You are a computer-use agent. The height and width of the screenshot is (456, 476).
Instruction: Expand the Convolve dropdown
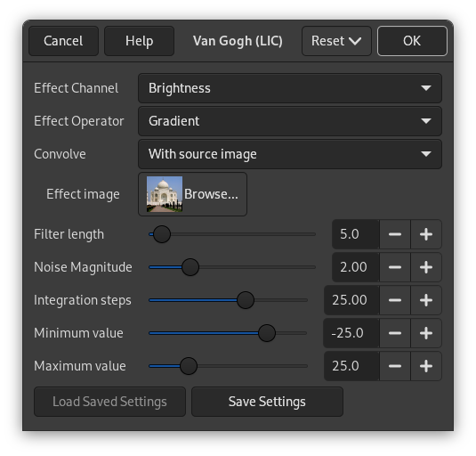coord(290,154)
